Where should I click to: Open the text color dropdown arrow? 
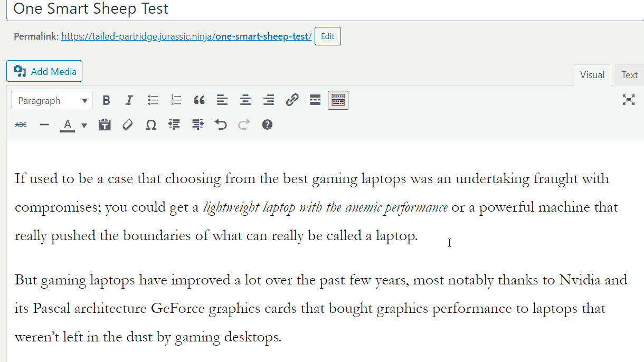point(84,125)
